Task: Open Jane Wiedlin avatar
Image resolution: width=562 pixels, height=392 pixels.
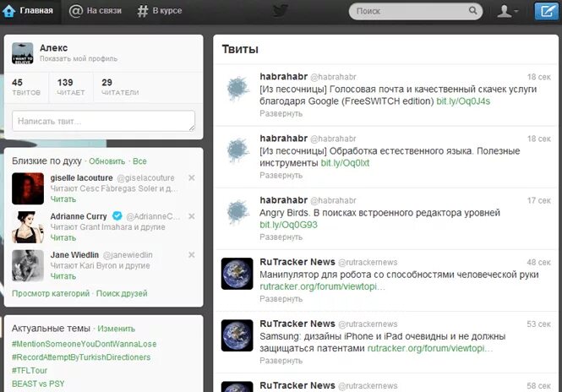Action: tap(28, 265)
